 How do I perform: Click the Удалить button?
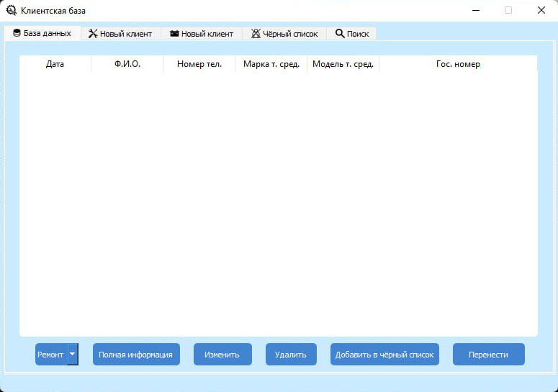pyautogui.click(x=291, y=355)
